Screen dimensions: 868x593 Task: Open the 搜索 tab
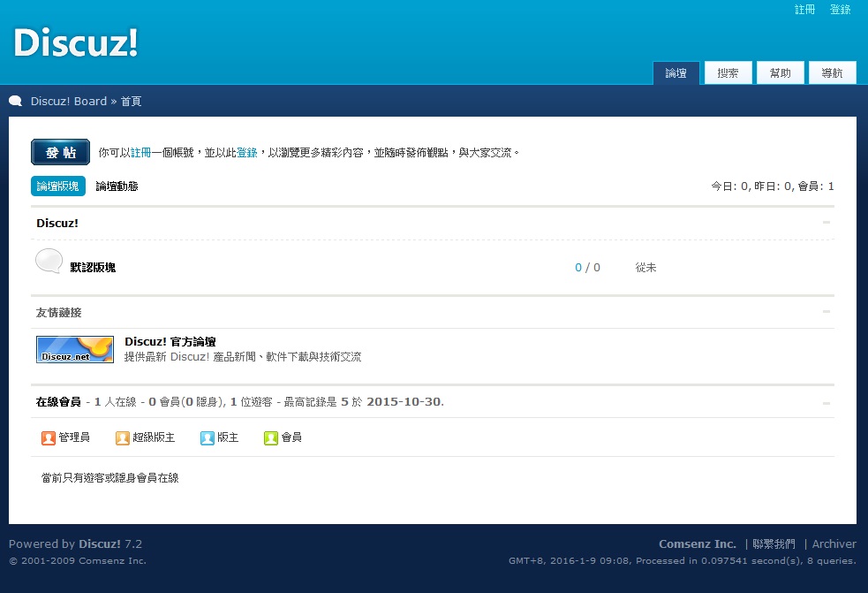pyautogui.click(x=728, y=72)
